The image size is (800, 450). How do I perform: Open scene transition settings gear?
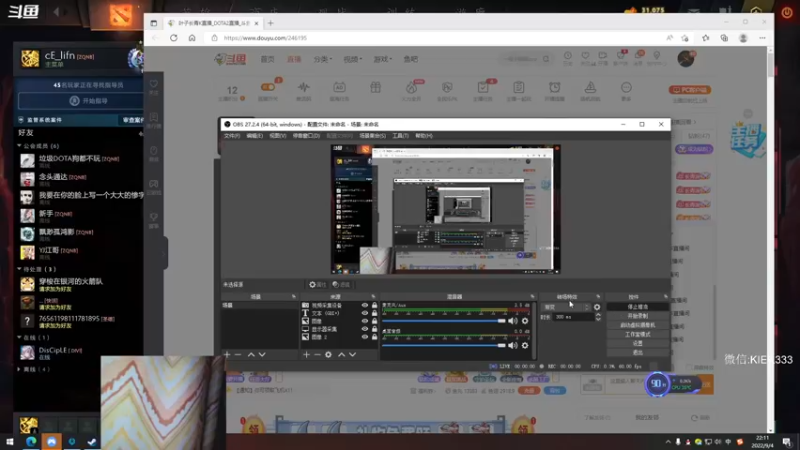(597, 307)
